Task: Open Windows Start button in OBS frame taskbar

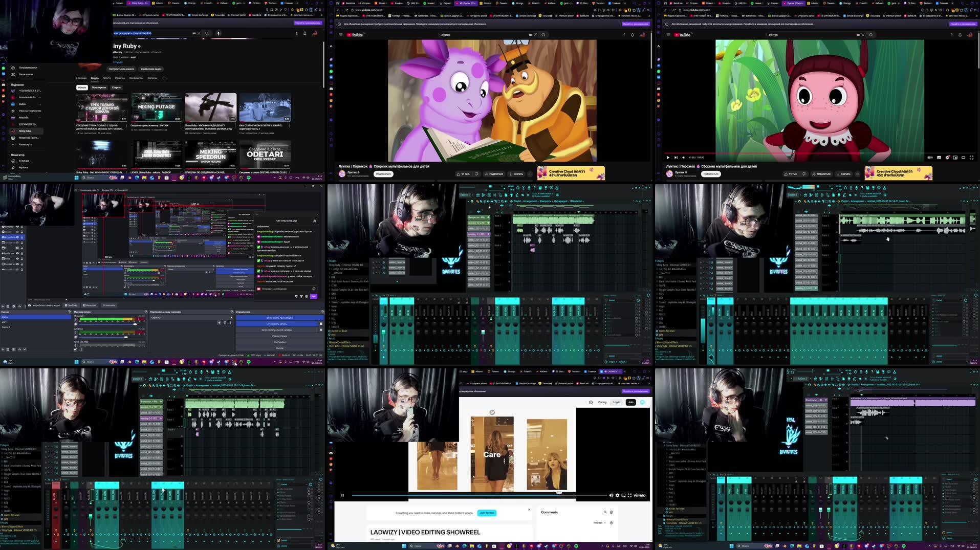Action: click(76, 362)
